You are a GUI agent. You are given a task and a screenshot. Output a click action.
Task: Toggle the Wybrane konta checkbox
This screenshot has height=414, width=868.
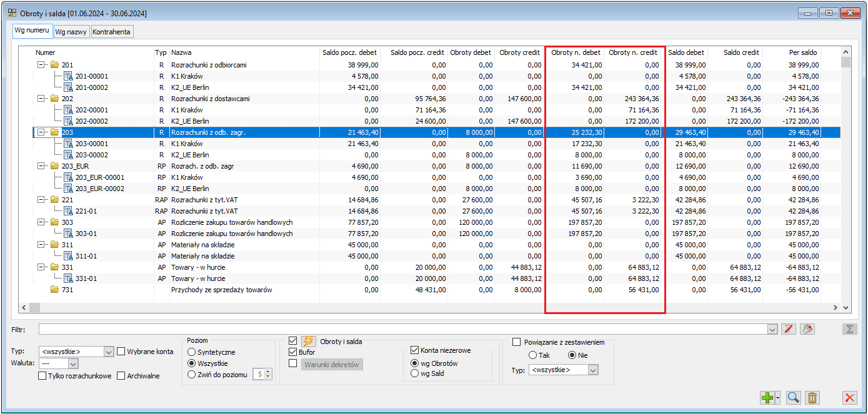(121, 352)
